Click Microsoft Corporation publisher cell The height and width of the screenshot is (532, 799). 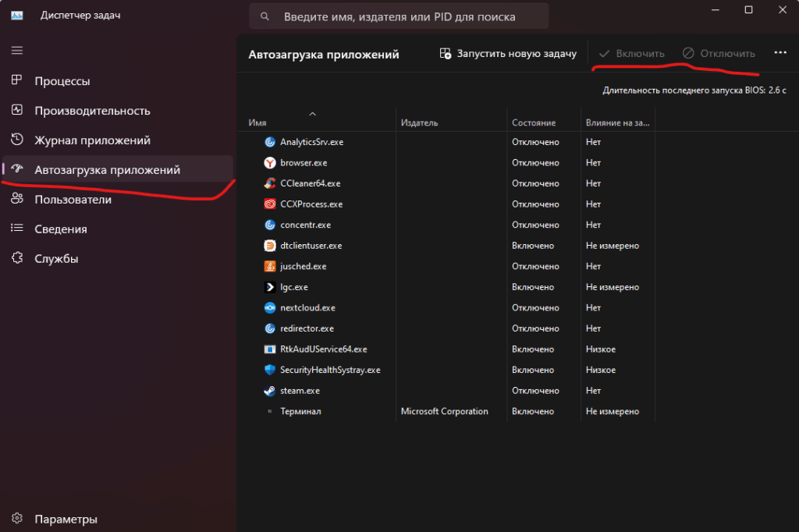[x=444, y=411]
